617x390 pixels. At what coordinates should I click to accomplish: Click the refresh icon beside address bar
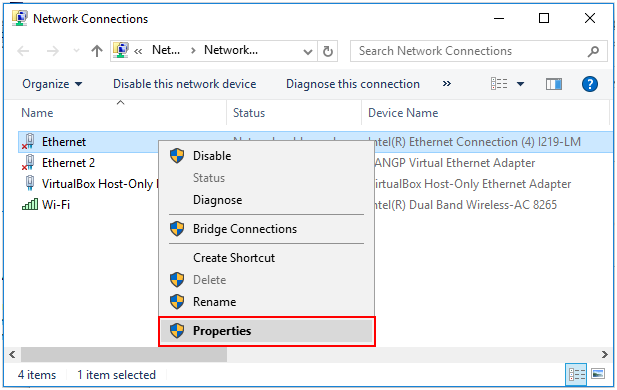tap(328, 51)
